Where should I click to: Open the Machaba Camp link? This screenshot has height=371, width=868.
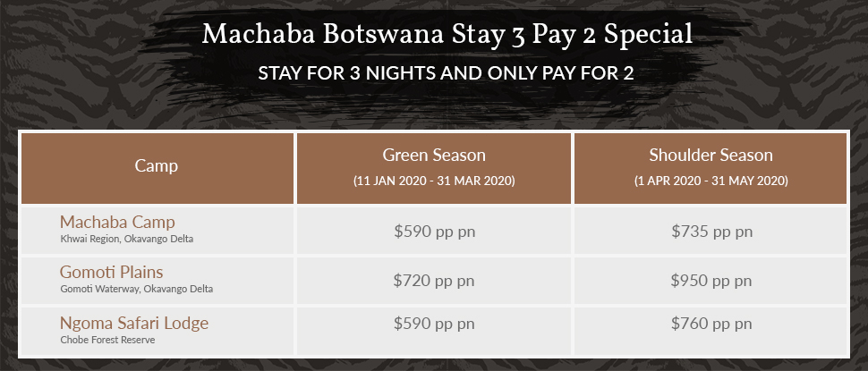click(x=117, y=222)
